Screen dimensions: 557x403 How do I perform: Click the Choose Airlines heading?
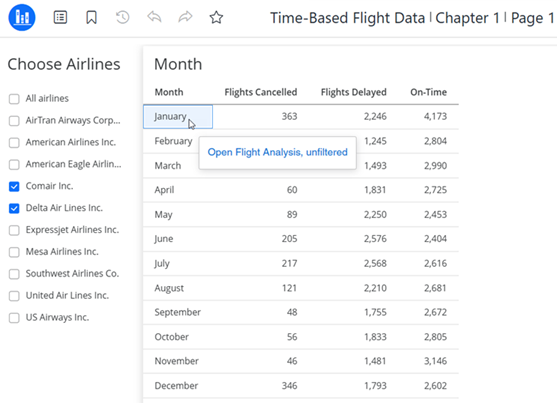(64, 64)
